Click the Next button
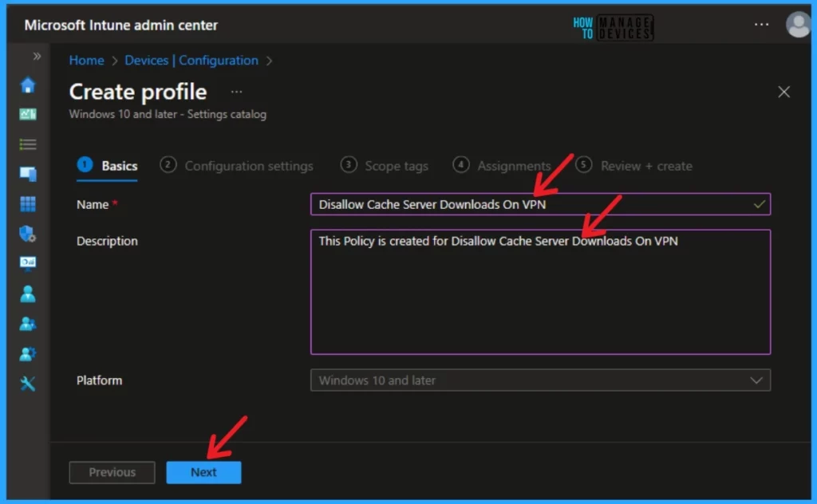The image size is (817, 504). coord(203,472)
